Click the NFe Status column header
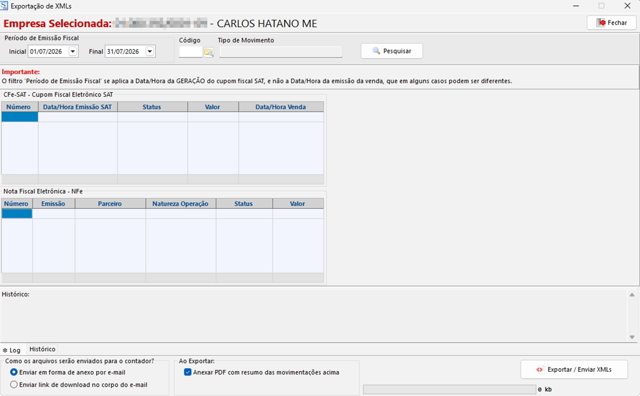The height and width of the screenshot is (396, 640). (x=244, y=204)
